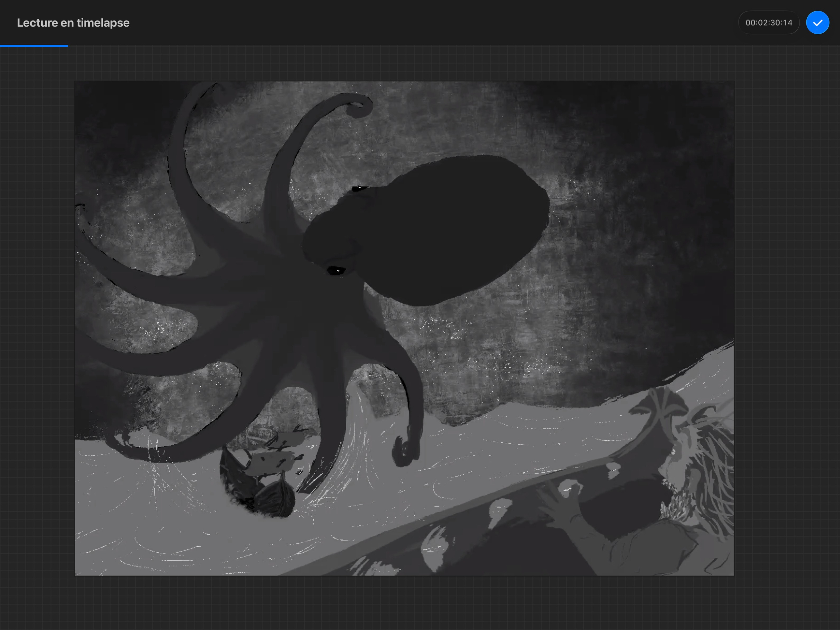This screenshot has height=630, width=840.
Task: Click the Lecture en timelapse title
Action: coord(73,23)
